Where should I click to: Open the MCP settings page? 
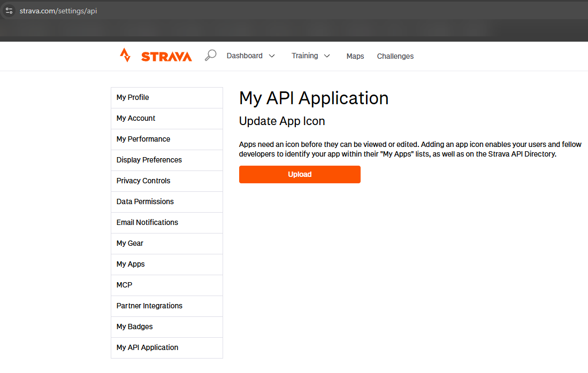[167, 285]
